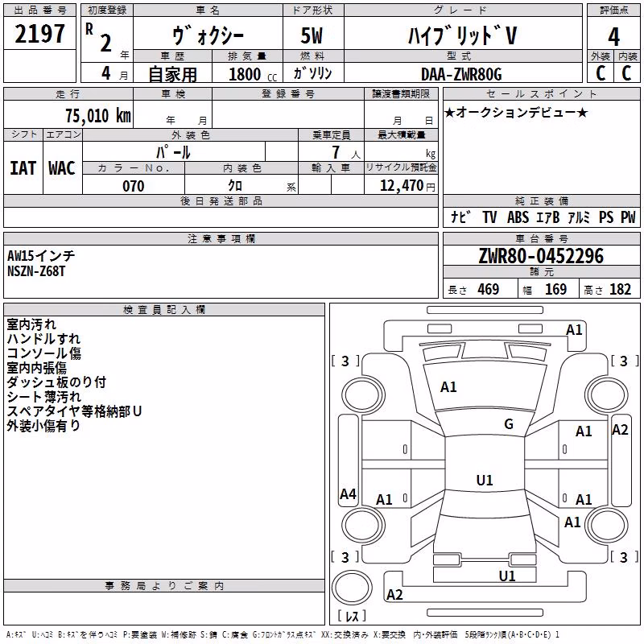
Task: Select the 後日発送部品 header bar
Action: [221, 201]
